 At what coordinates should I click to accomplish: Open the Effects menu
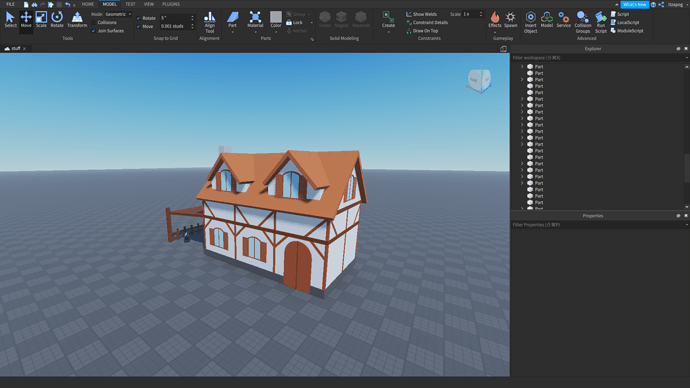tap(495, 20)
